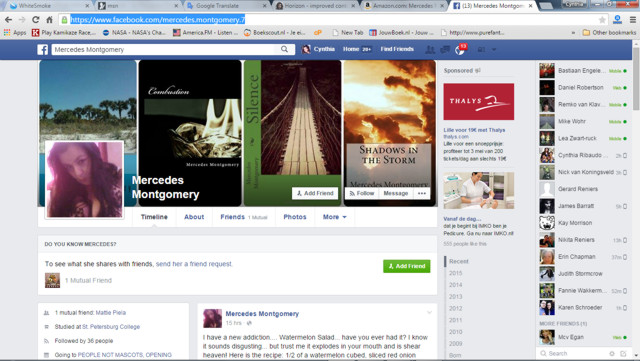This screenshot has height=361, width=640.
Task: Open the Mattie Piela mutual friend link
Action: (111, 313)
